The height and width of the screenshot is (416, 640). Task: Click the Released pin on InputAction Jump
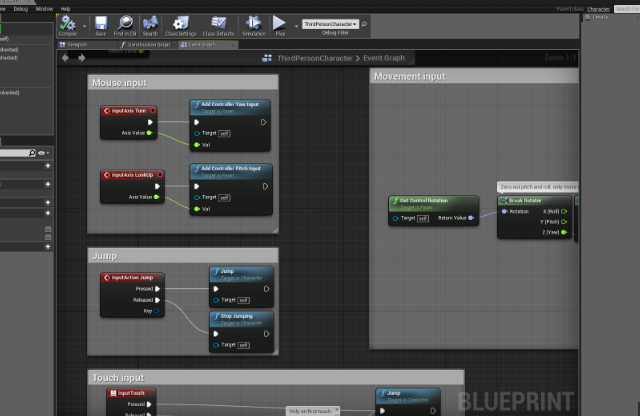pyautogui.click(x=158, y=300)
